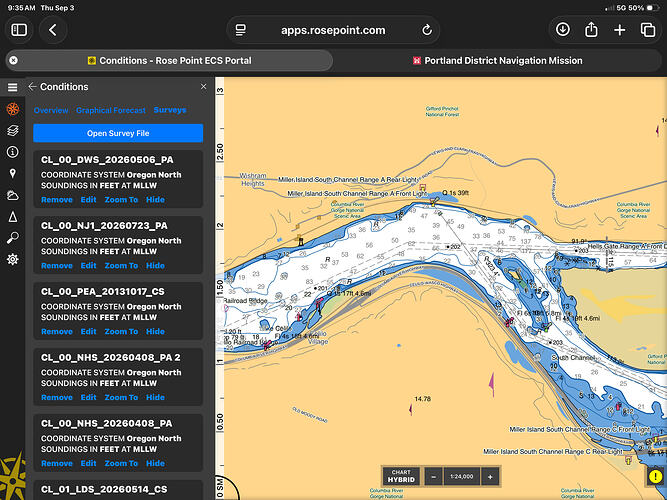
Task: Click the Miller Island South Channel Range C Rear Light label
Action: click(x=553, y=451)
